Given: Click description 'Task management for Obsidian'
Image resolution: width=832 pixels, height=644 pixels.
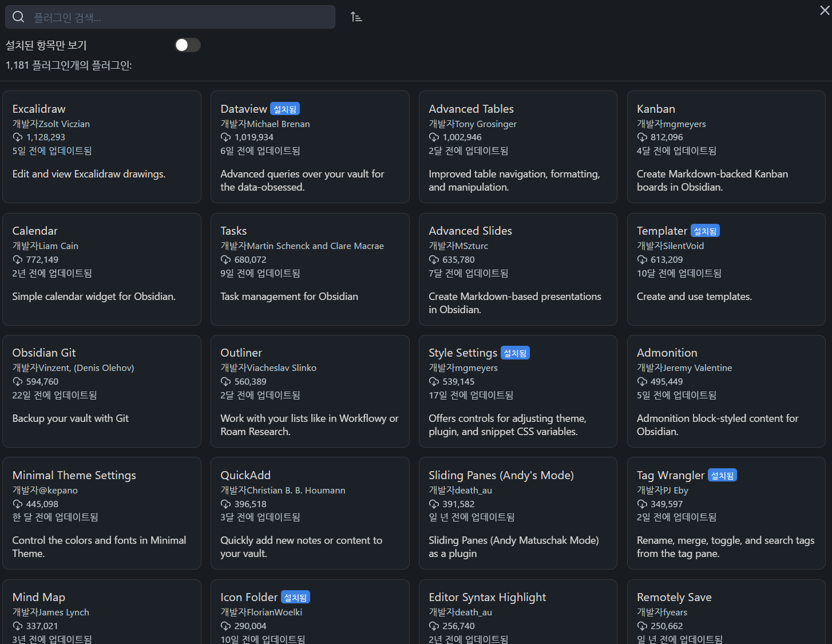Looking at the screenshot, I should [290, 297].
